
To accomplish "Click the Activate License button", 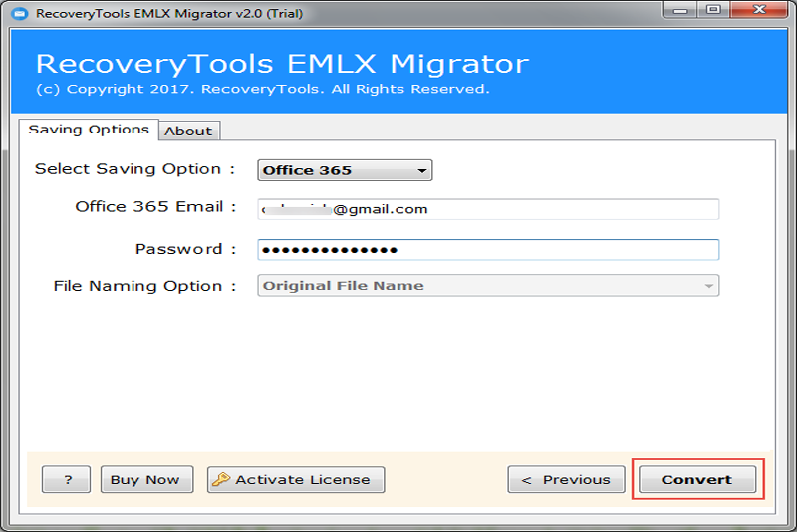I will 296,479.
